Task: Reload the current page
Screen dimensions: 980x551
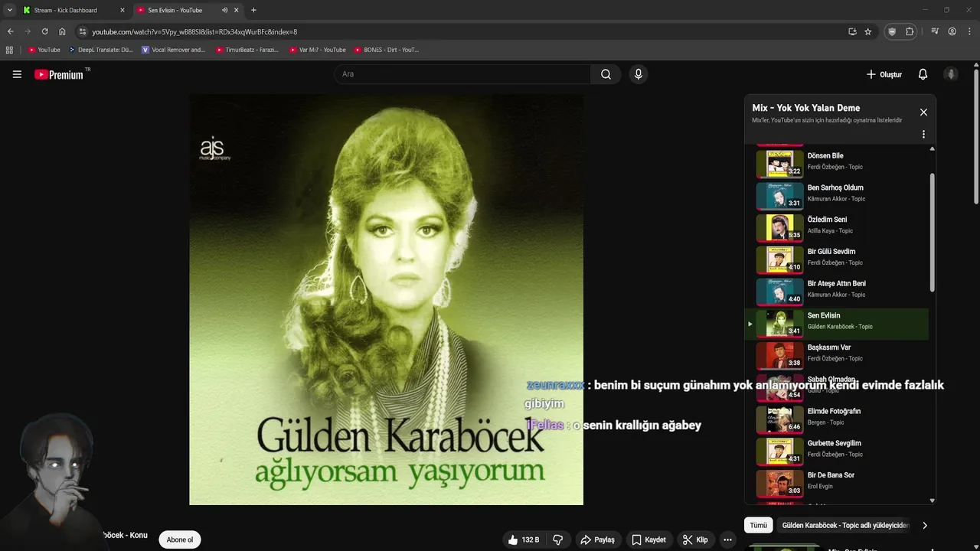Action: click(x=44, y=31)
